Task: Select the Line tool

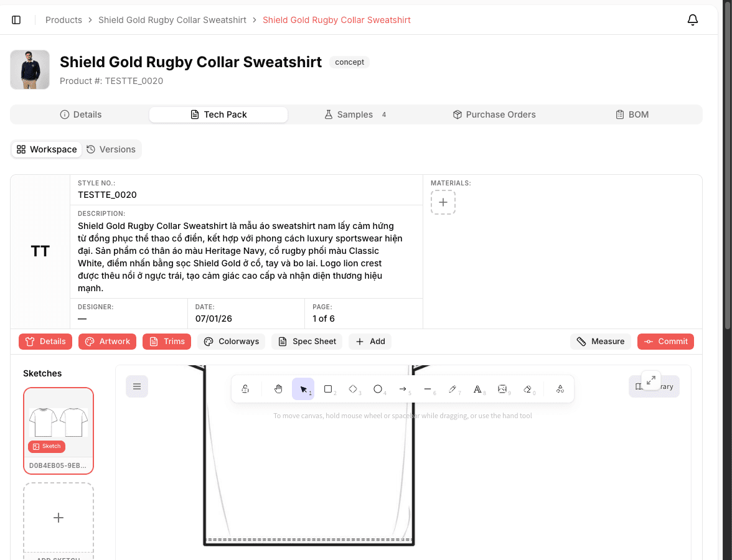Action: [428, 389]
